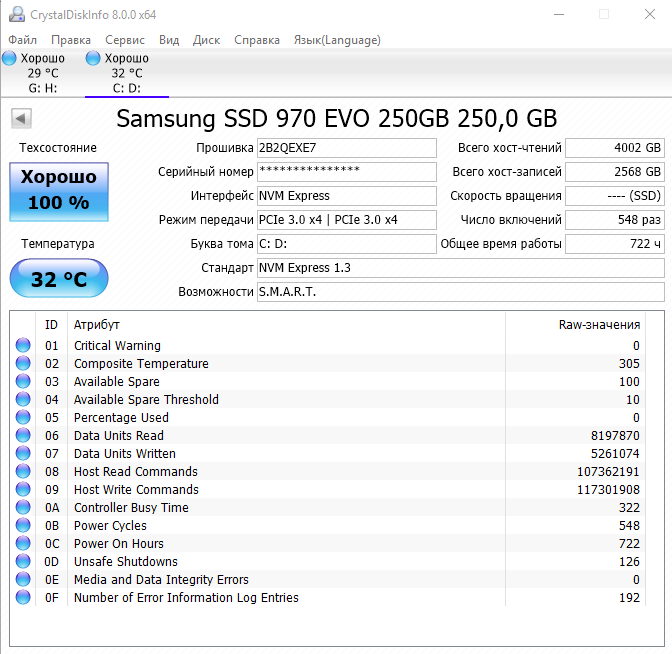Click the 32 °C temperature button

coord(59,279)
